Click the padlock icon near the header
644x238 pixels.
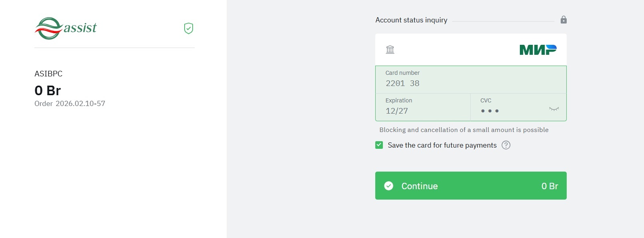(563, 20)
